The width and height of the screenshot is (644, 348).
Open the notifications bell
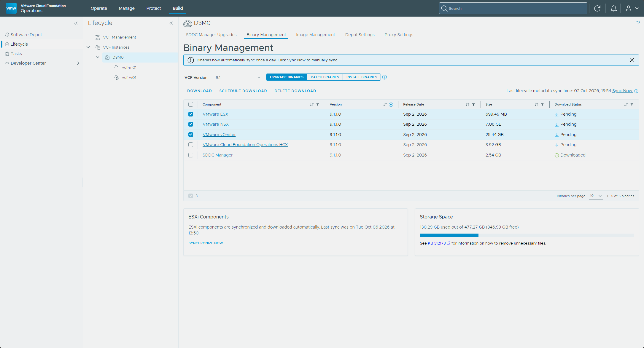pos(613,8)
